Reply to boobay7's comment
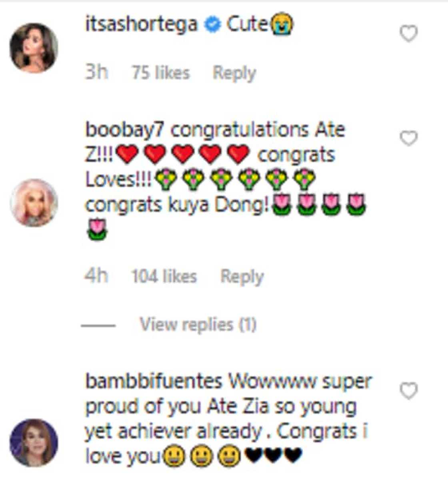Screen dimensions: 448x486 pos(242,275)
